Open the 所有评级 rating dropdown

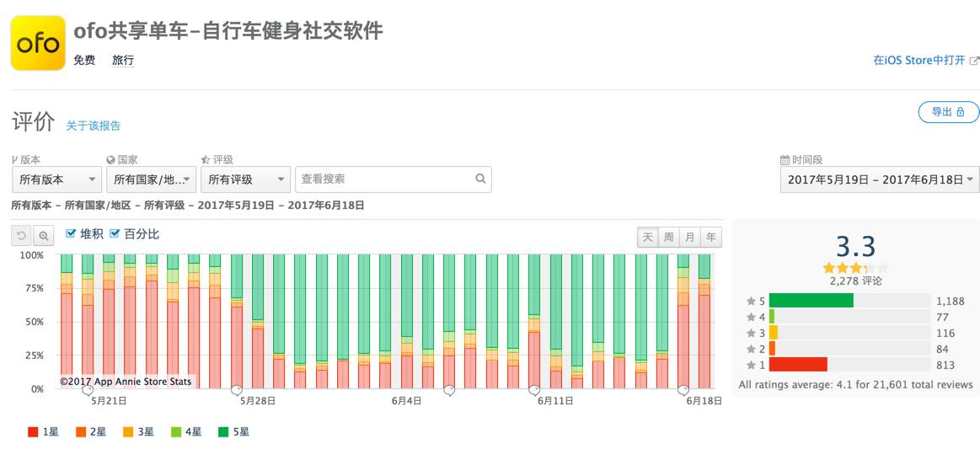(246, 179)
